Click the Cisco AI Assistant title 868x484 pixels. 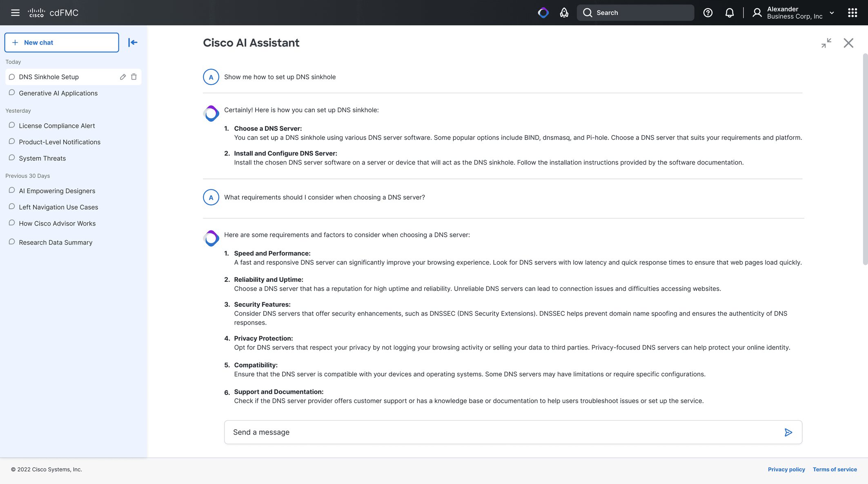[x=251, y=42]
